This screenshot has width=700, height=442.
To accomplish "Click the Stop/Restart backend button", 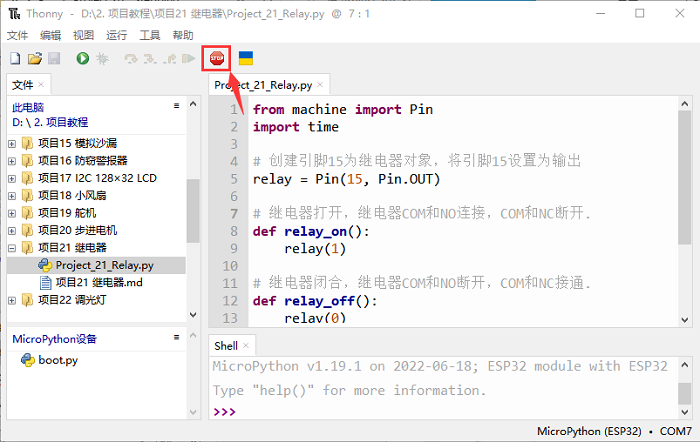I will 215,59.
